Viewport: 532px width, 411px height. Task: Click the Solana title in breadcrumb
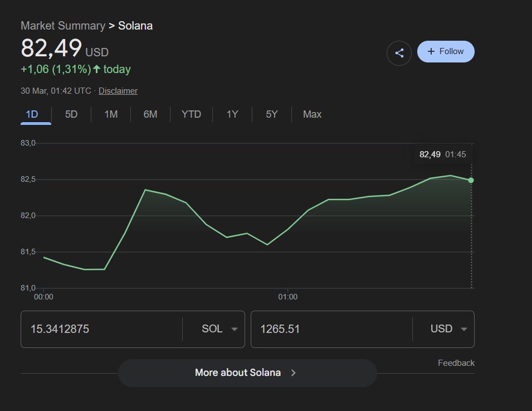click(135, 26)
